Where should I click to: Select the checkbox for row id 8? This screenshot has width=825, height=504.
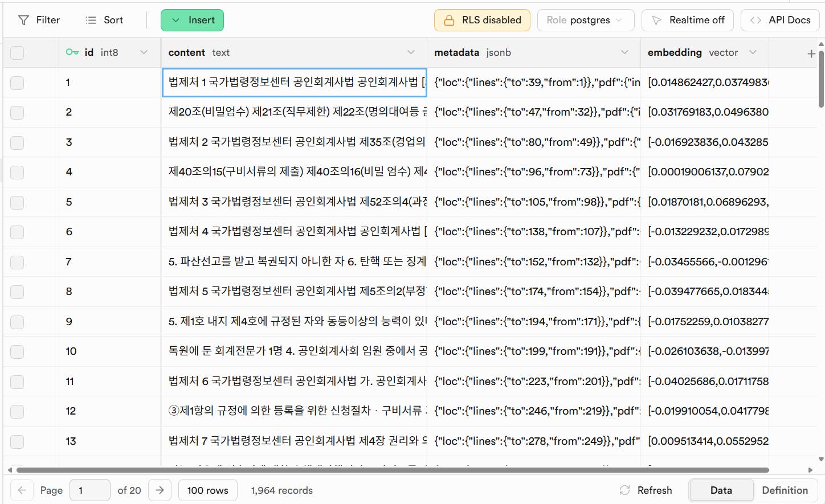(x=17, y=292)
